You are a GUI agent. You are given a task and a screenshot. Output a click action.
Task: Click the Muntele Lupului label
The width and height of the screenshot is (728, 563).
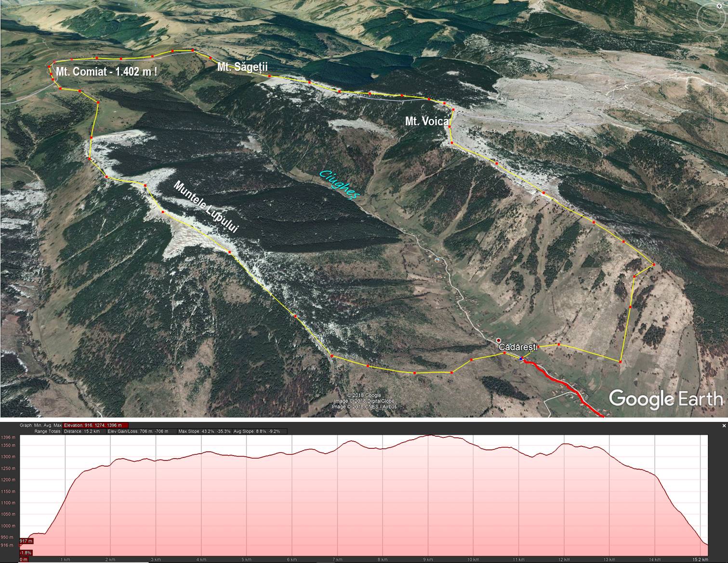[x=206, y=207]
